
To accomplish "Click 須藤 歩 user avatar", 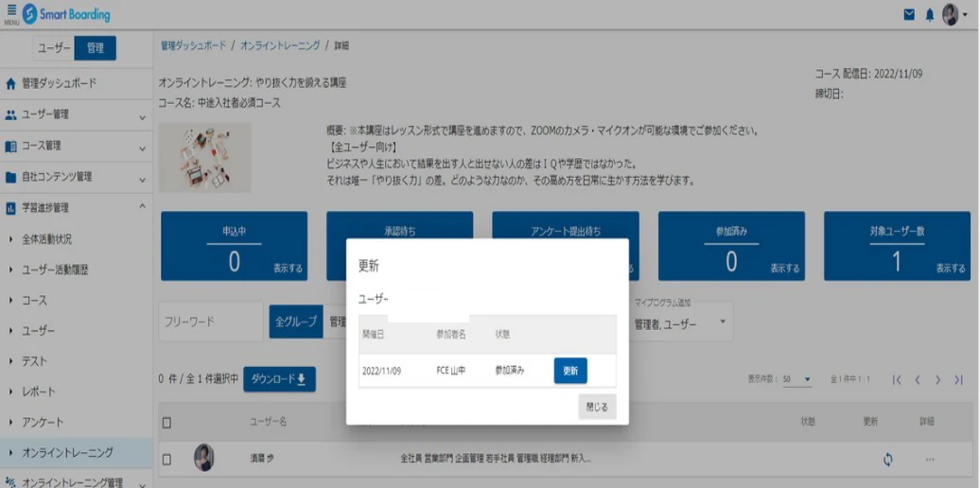I will 204,458.
